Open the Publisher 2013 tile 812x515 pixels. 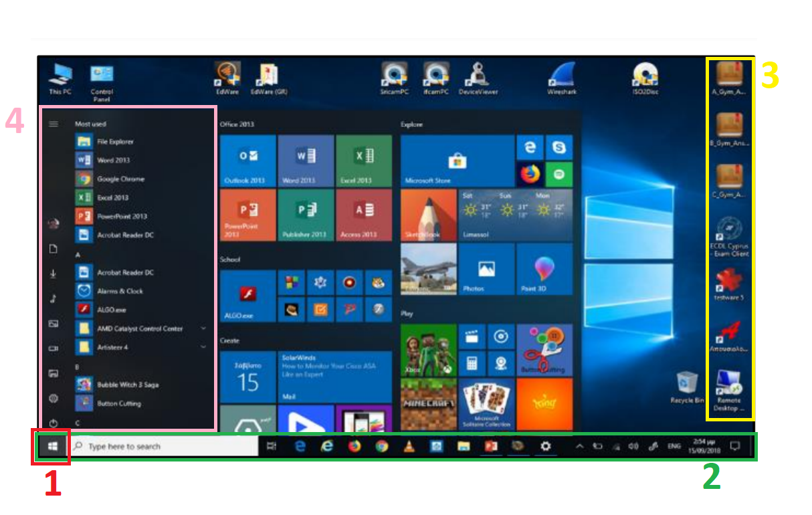pos(306,215)
